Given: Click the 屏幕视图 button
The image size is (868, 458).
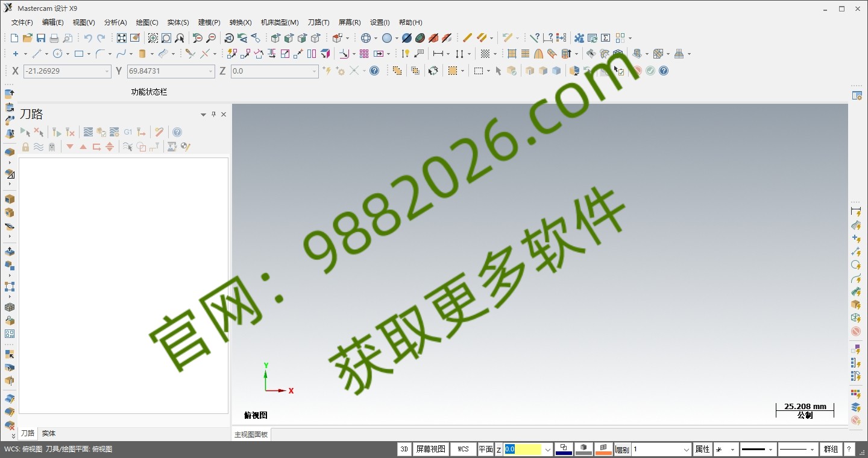Looking at the screenshot, I should [x=431, y=449].
